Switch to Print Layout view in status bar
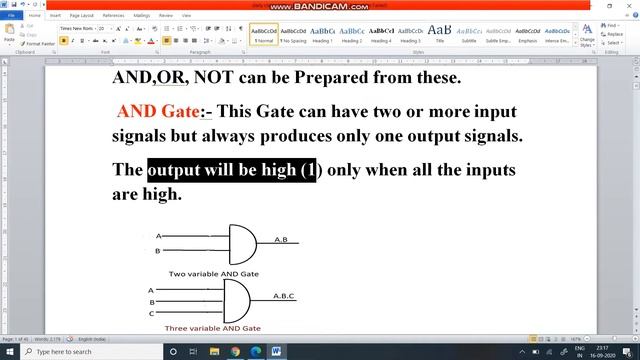This screenshot has height=360, width=640. pos(533,339)
